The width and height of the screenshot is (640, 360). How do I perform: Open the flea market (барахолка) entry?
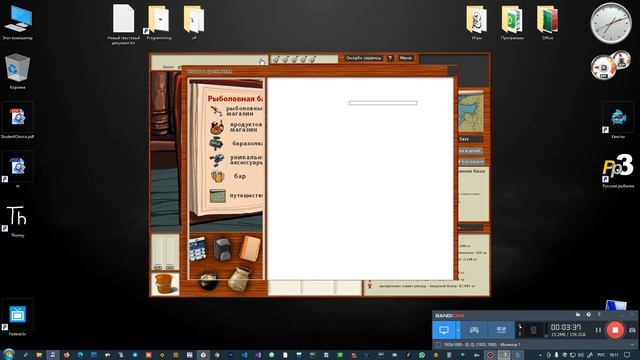[x=236, y=144]
